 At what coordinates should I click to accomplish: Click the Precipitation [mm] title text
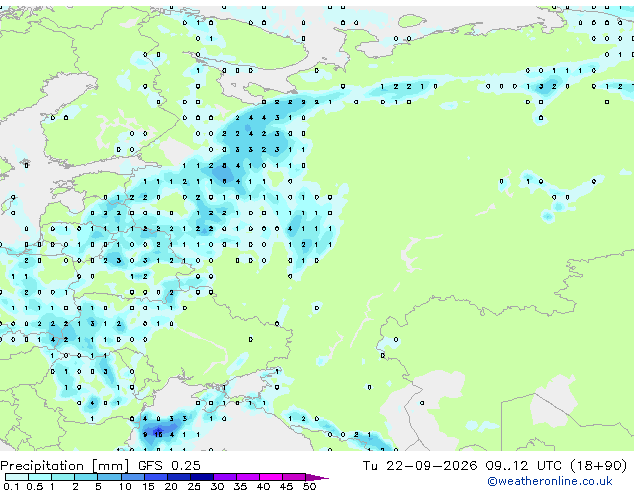click(65, 466)
